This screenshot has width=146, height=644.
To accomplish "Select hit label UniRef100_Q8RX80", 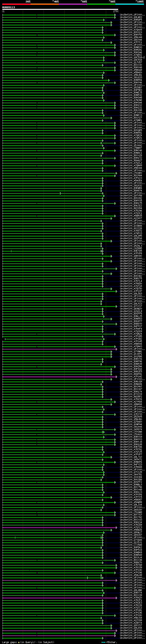I will (131, 256).
